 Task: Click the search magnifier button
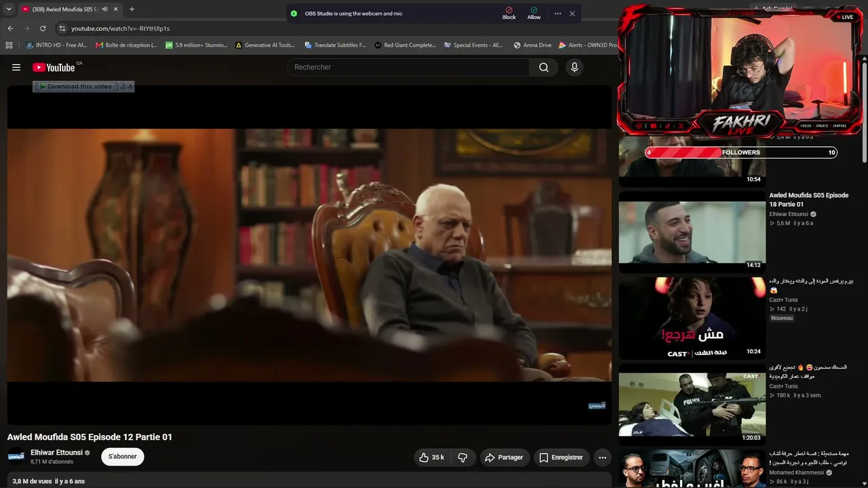544,67
